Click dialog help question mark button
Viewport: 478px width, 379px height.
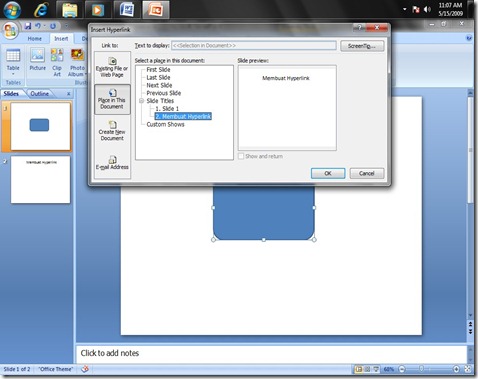point(360,28)
